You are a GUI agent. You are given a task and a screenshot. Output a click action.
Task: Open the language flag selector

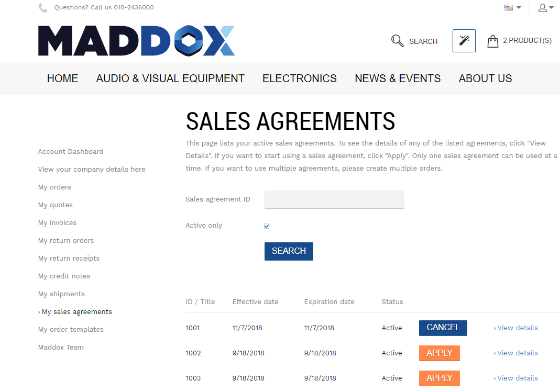point(512,7)
